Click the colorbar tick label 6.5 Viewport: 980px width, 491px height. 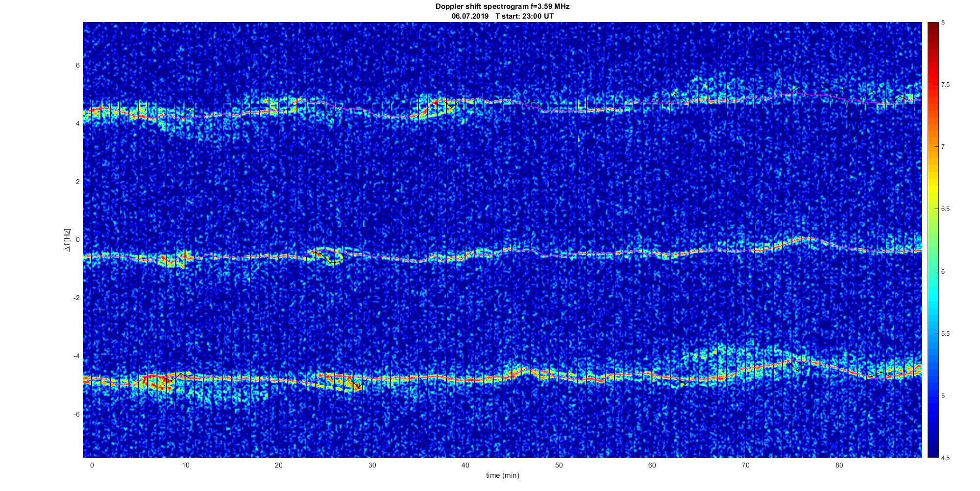click(945, 209)
